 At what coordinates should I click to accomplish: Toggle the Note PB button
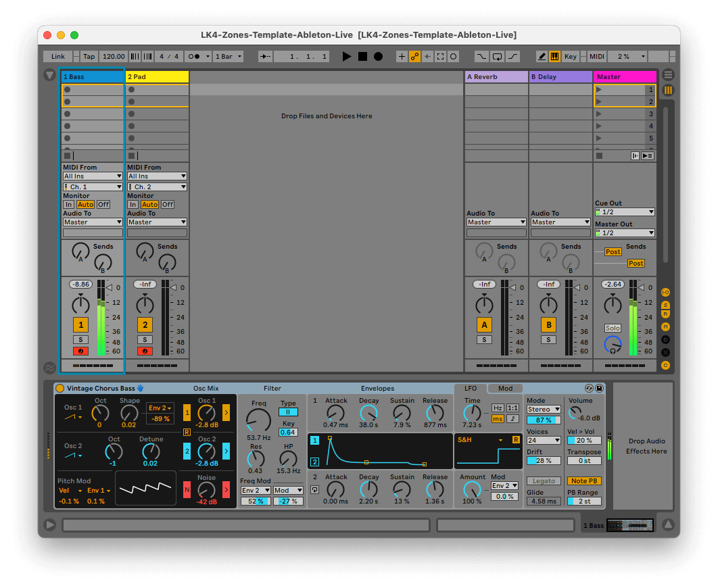point(584,481)
